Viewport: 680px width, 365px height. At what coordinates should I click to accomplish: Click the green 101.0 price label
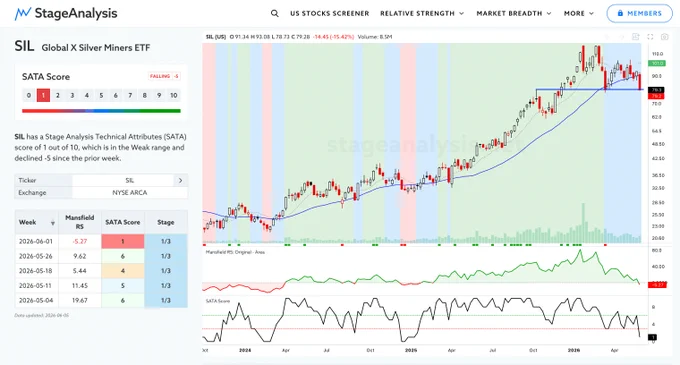click(656, 63)
